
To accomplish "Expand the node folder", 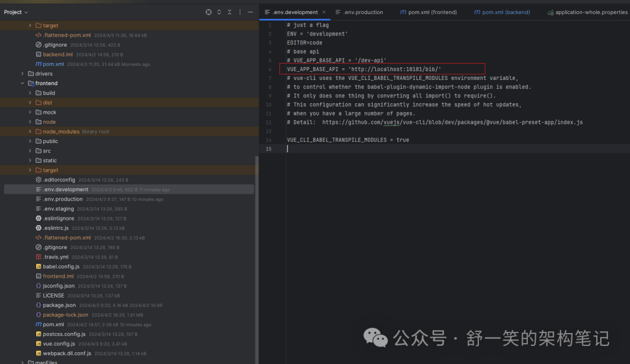I will (x=30, y=122).
